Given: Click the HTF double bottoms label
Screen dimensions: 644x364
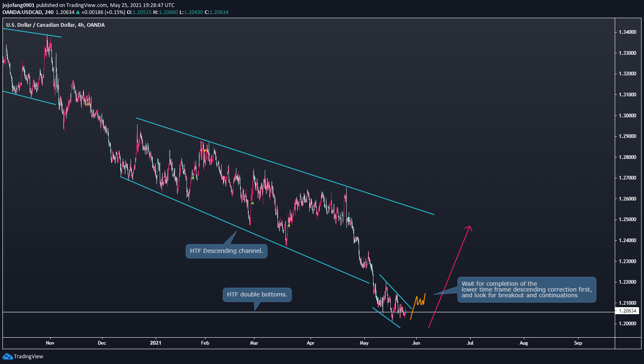Looking at the screenshot, I should click(x=257, y=295).
